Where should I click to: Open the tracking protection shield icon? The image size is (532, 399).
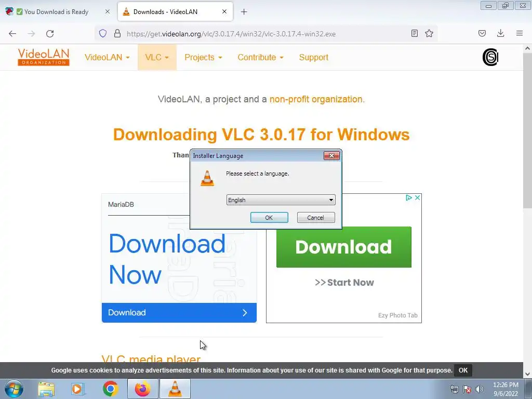point(103,34)
